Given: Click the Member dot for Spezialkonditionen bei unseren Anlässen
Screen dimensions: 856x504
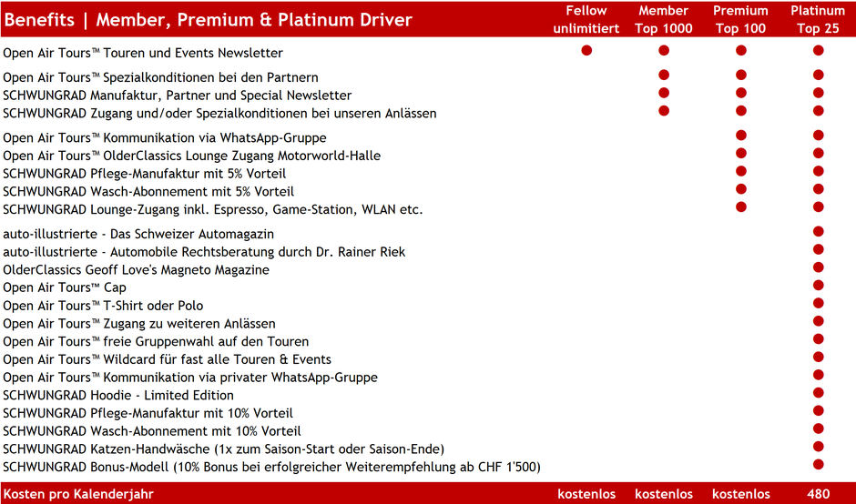Looking at the screenshot, I should pos(664,111).
